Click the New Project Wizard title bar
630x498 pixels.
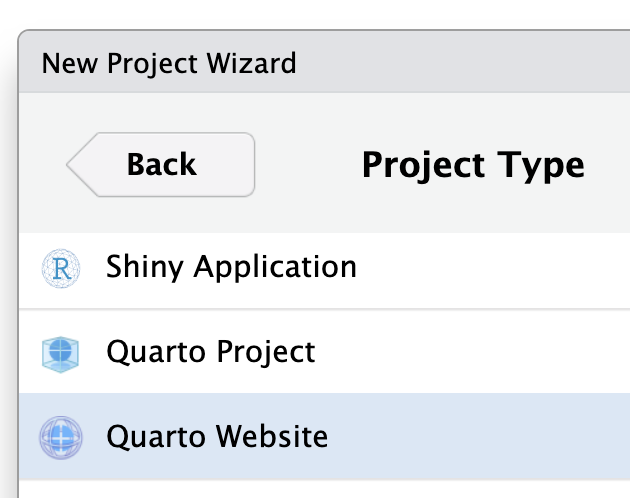pos(324,62)
